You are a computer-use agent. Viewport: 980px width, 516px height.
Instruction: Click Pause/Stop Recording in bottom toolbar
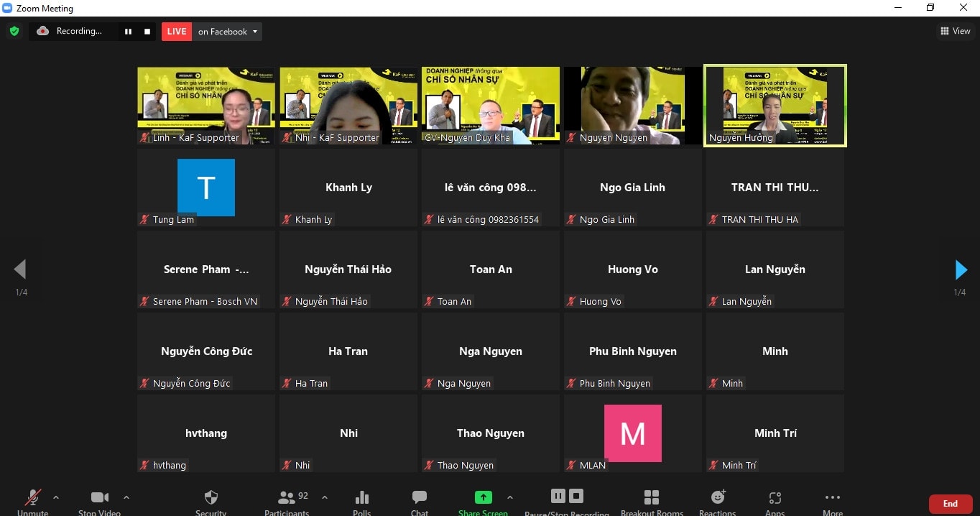click(567, 502)
